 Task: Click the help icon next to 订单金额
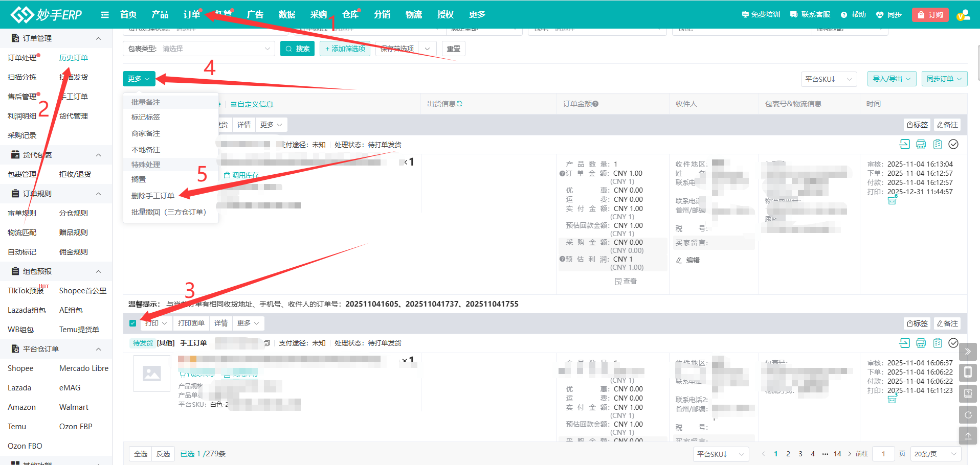(595, 104)
